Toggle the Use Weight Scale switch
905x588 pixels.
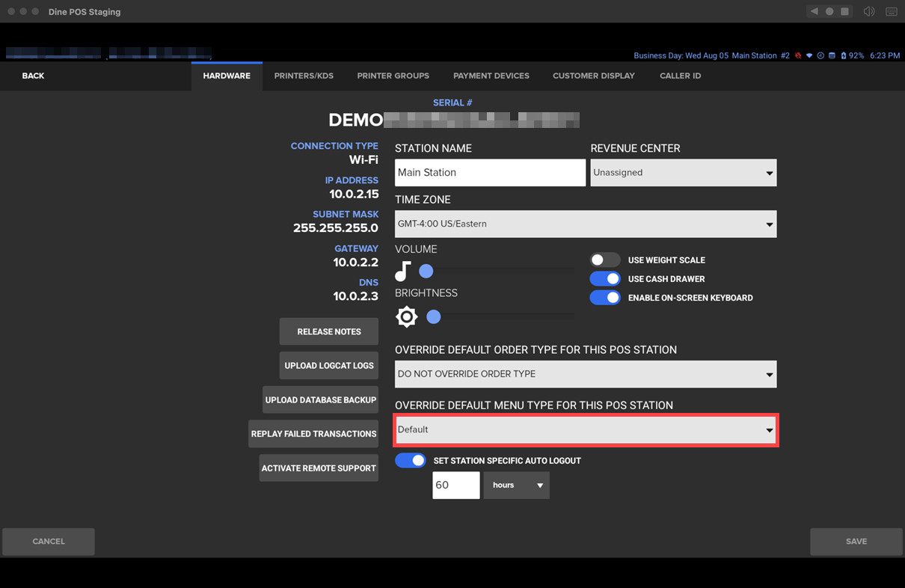pyautogui.click(x=604, y=260)
